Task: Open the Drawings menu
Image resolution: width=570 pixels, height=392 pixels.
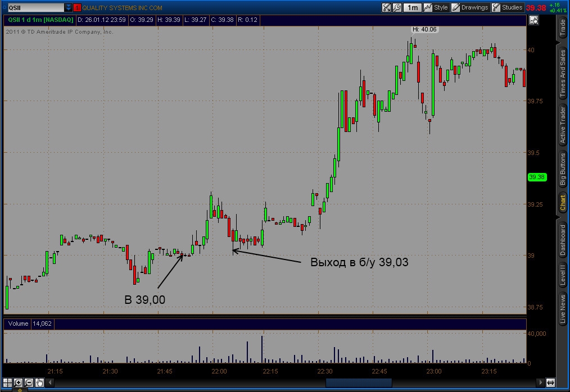Action: coord(470,7)
